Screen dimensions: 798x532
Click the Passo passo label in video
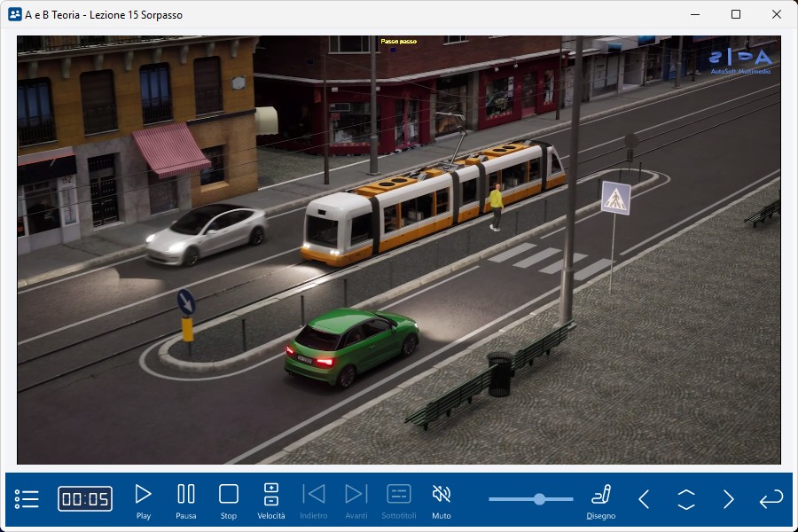(x=398, y=42)
